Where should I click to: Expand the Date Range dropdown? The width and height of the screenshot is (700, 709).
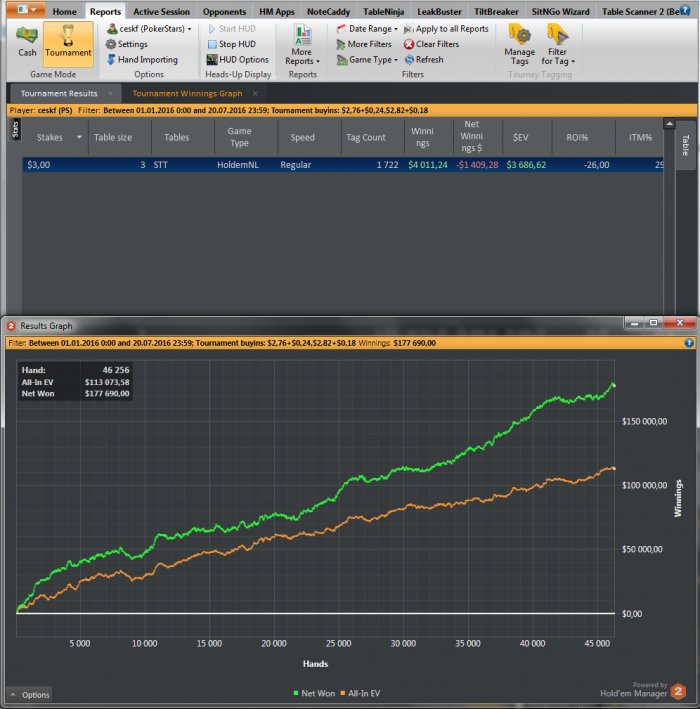[369, 29]
